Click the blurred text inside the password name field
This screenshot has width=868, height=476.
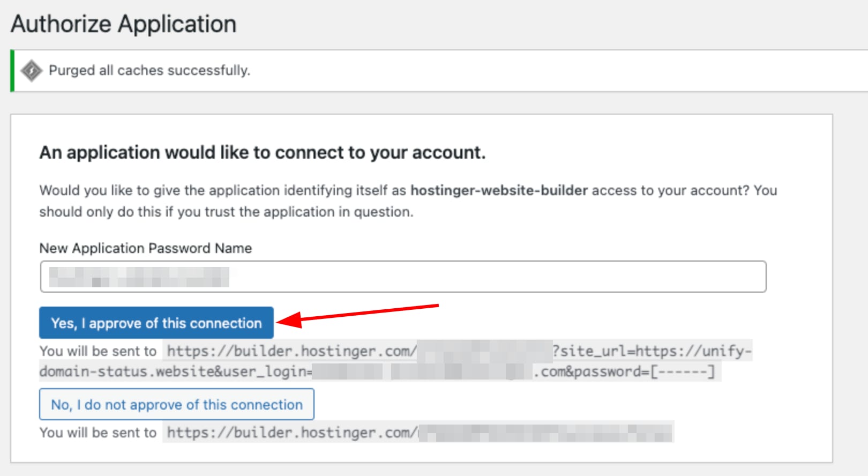click(x=139, y=277)
